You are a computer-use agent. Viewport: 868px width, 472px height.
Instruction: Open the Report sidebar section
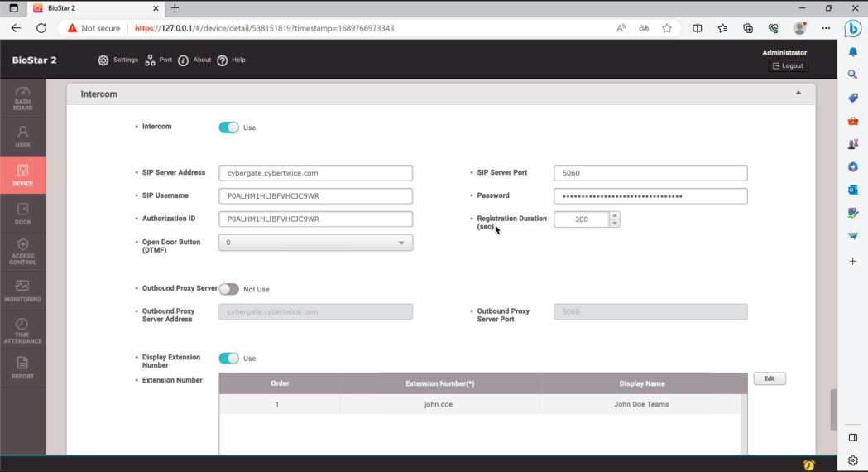coord(22,368)
